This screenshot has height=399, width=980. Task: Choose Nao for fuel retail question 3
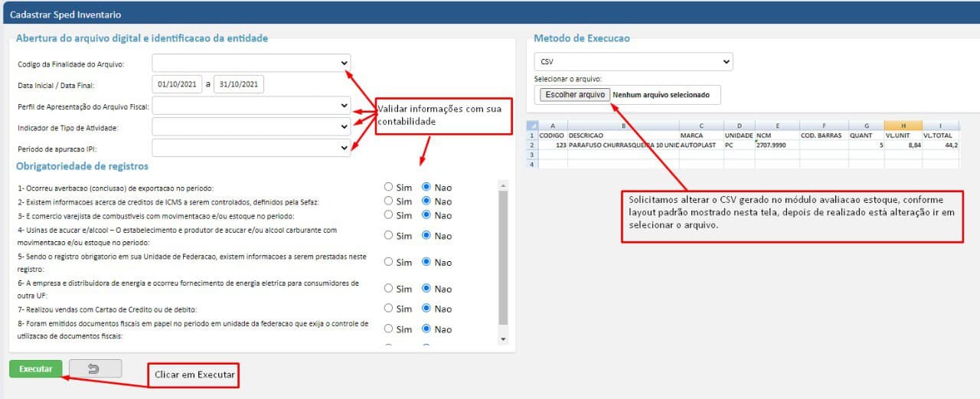click(x=427, y=215)
